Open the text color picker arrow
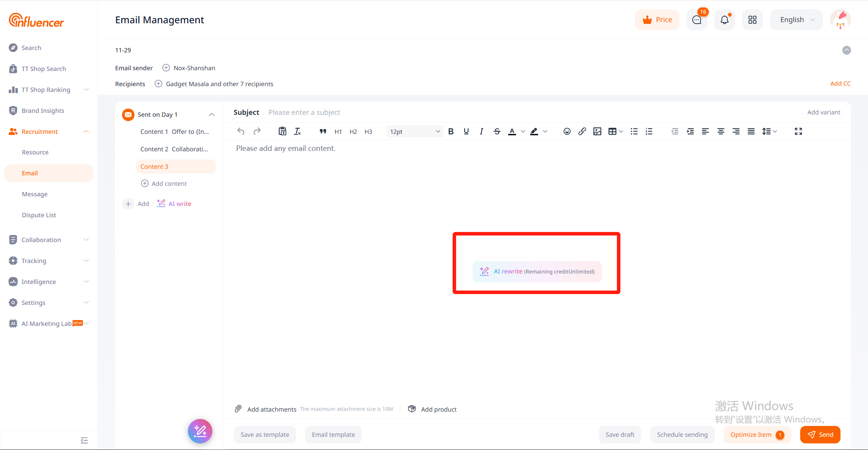 tap(523, 132)
